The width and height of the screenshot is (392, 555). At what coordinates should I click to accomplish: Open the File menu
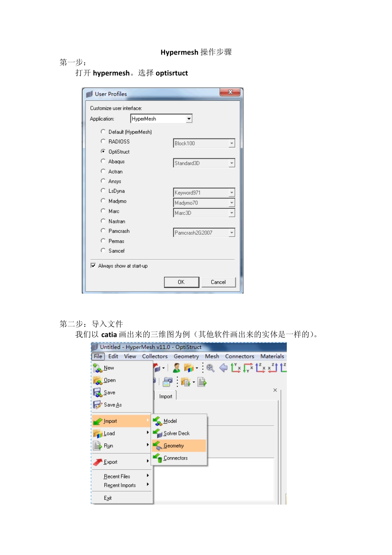pyautogui.click(x=98, y=356)
